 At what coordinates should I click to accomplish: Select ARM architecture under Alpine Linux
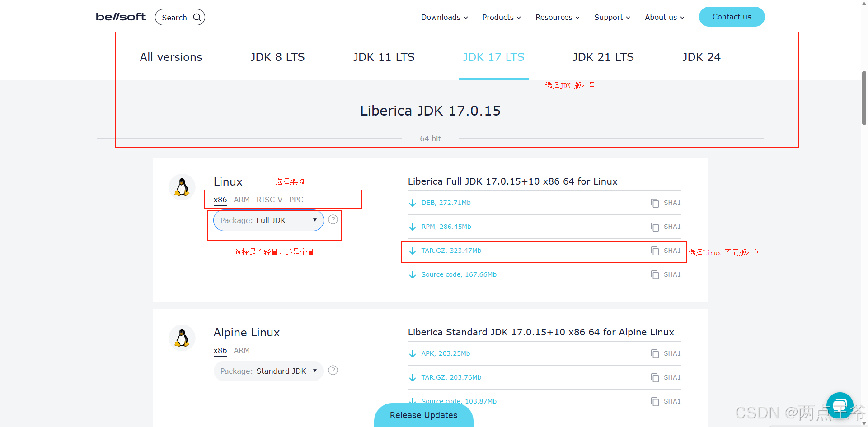242,350
